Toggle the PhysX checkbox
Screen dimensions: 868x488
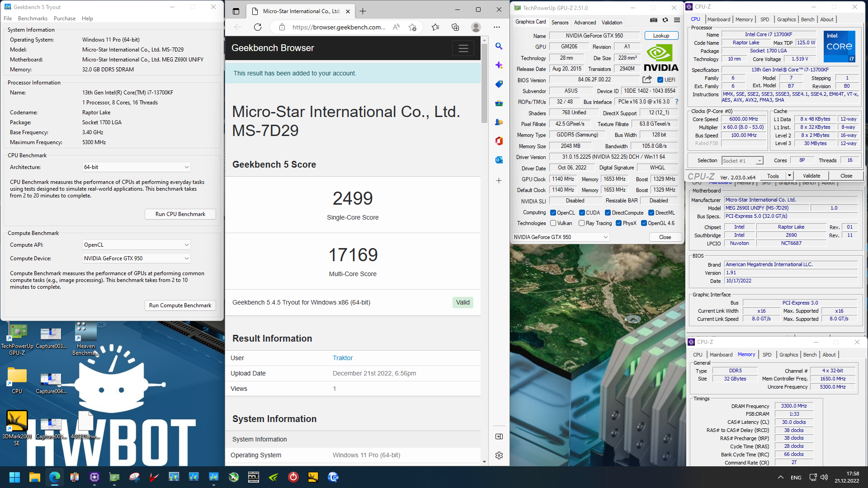[x=618, y=223]
